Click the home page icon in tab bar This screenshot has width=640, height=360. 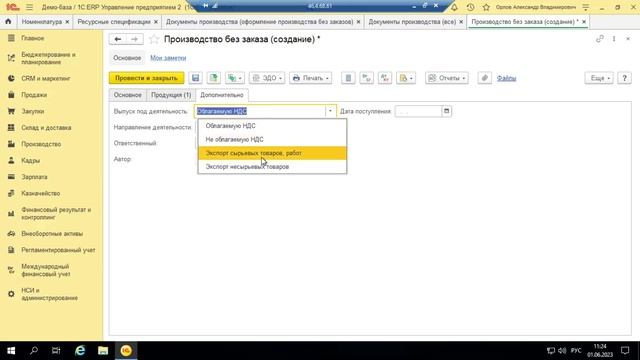click(8, 22)
